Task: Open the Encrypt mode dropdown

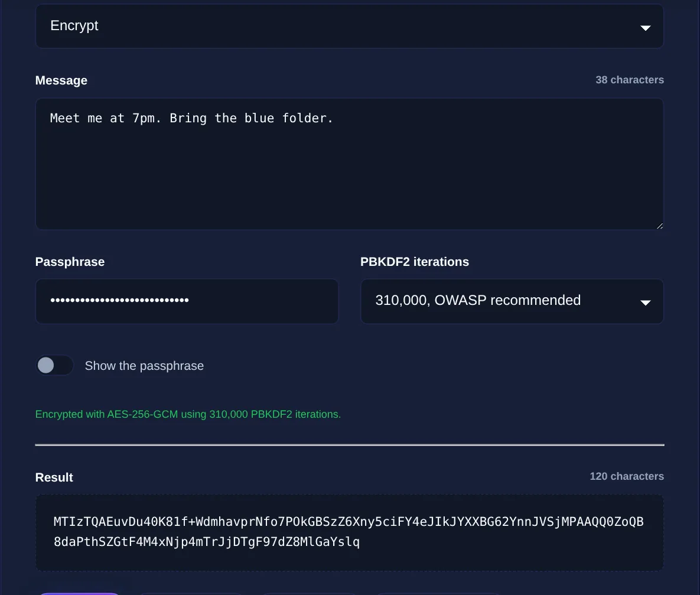Action: pyautogui.click(x=350, y=26)
